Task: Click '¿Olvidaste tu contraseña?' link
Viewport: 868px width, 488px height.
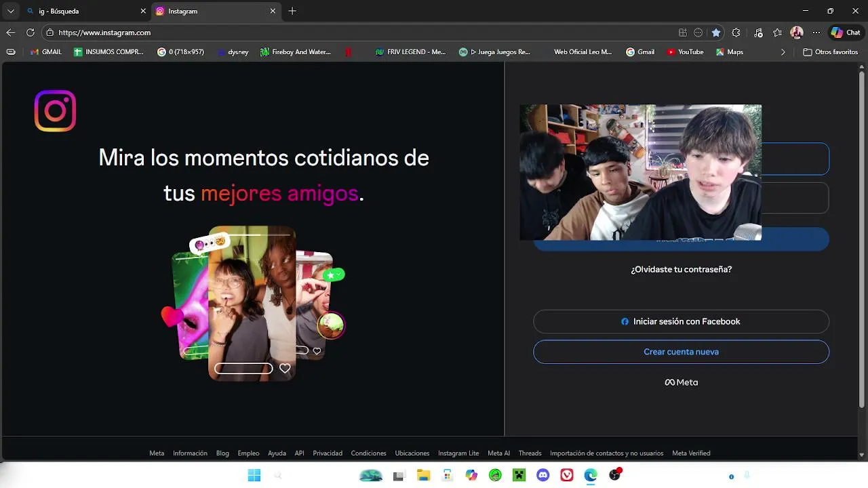Action: tap(681, 269)
